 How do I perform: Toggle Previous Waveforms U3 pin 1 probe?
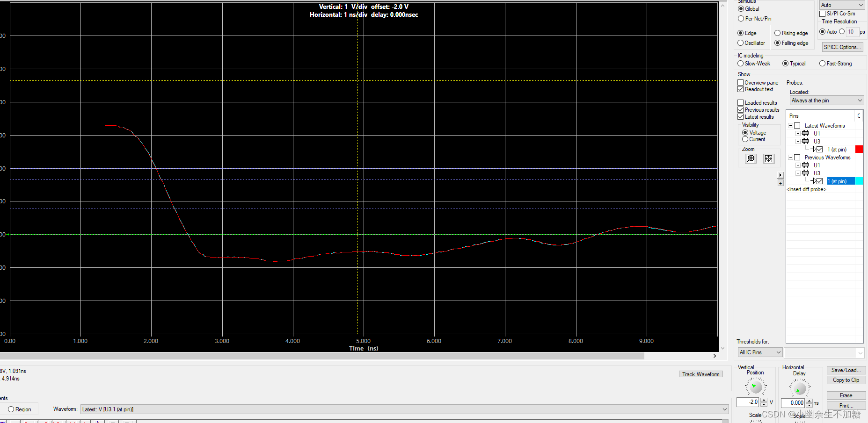(x=819, y=181)
